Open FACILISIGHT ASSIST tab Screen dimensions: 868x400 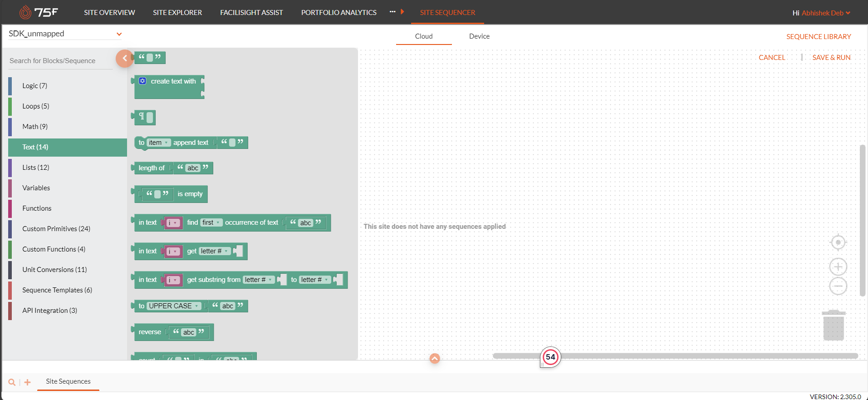coord(251,12)
